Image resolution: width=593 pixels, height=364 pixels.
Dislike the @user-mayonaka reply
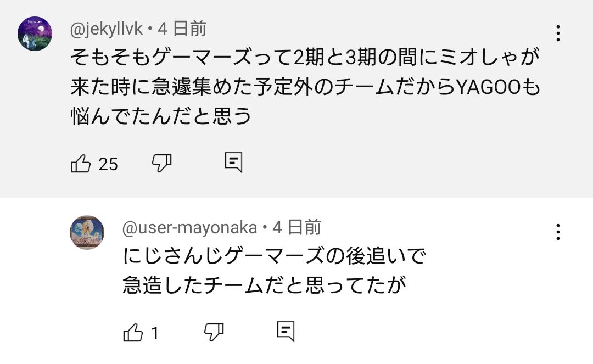214,332
